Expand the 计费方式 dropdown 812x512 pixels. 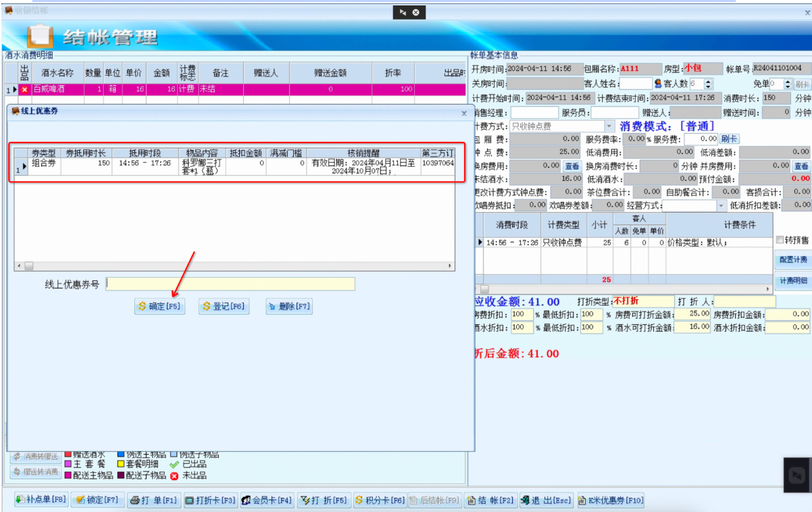coord(609,126)
